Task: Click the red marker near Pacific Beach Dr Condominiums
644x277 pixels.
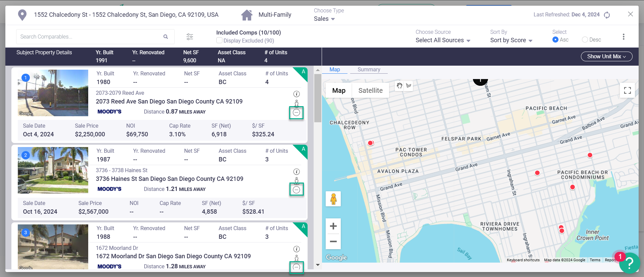Action: pyautogui.click(x=573, y=187)
